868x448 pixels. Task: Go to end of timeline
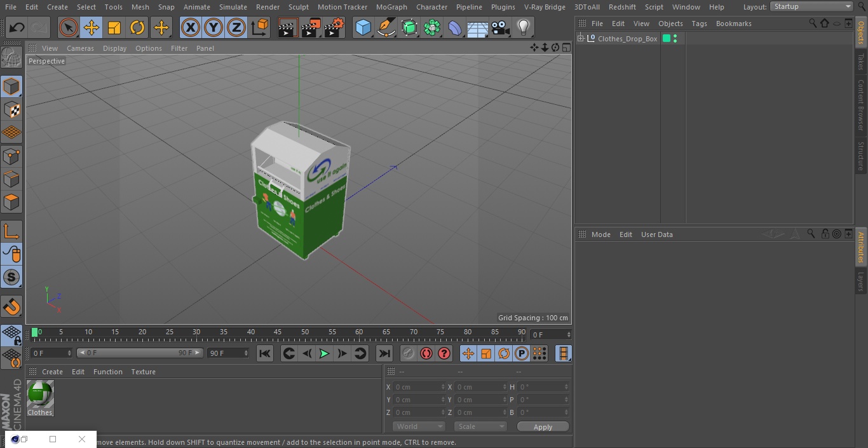coord(384,353)
